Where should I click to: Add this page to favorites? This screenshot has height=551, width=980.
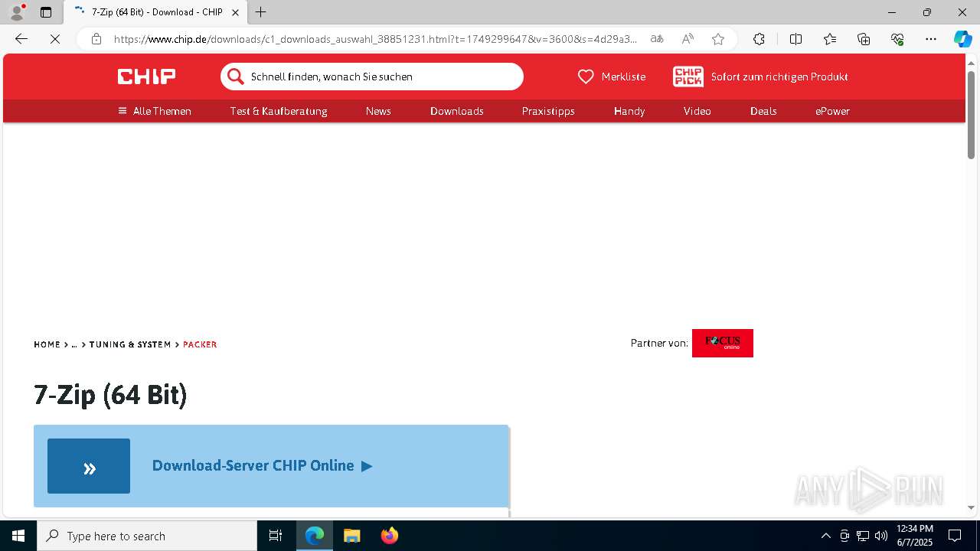coord(718,39)
